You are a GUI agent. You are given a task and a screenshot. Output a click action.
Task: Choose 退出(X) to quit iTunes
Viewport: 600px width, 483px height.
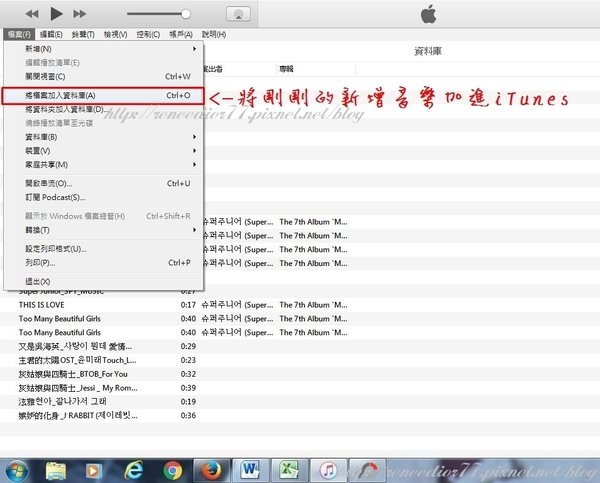(103, 282)
